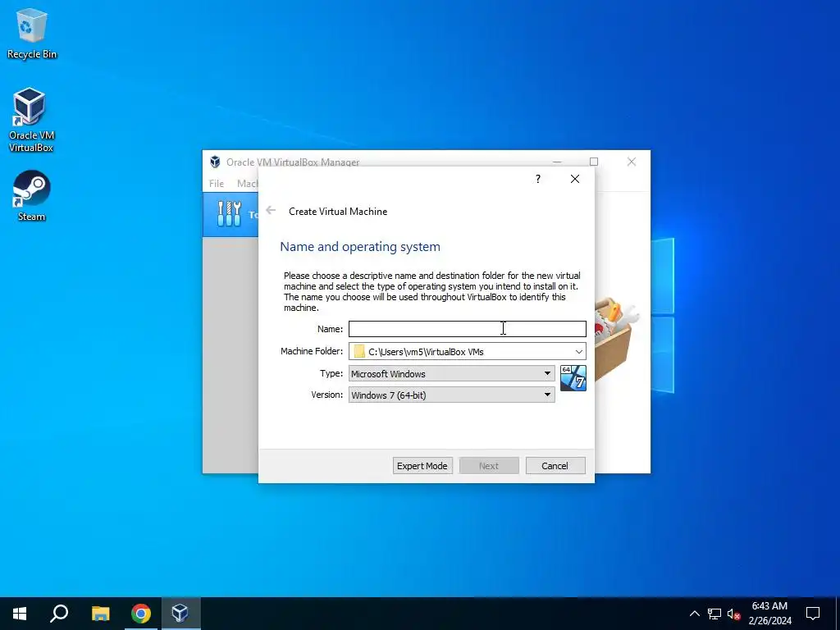Launch Google Chrome from taskbar
The width and height of the screenshot is (840, 630).
pyautogui.click(x=141, y=614)
